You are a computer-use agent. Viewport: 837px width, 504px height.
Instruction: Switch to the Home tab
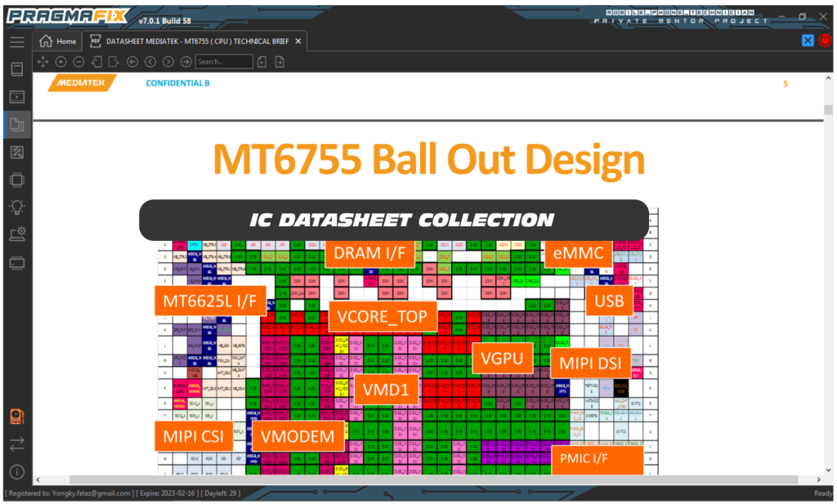(x=58, y=41)
